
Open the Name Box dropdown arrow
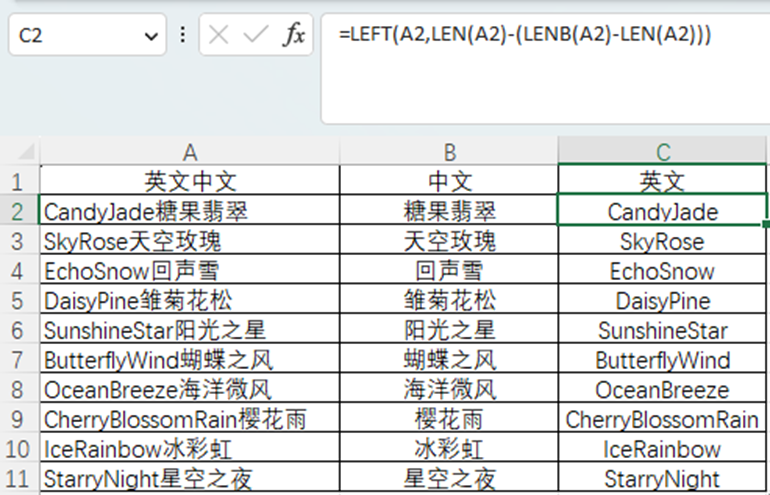pos(151,36)
